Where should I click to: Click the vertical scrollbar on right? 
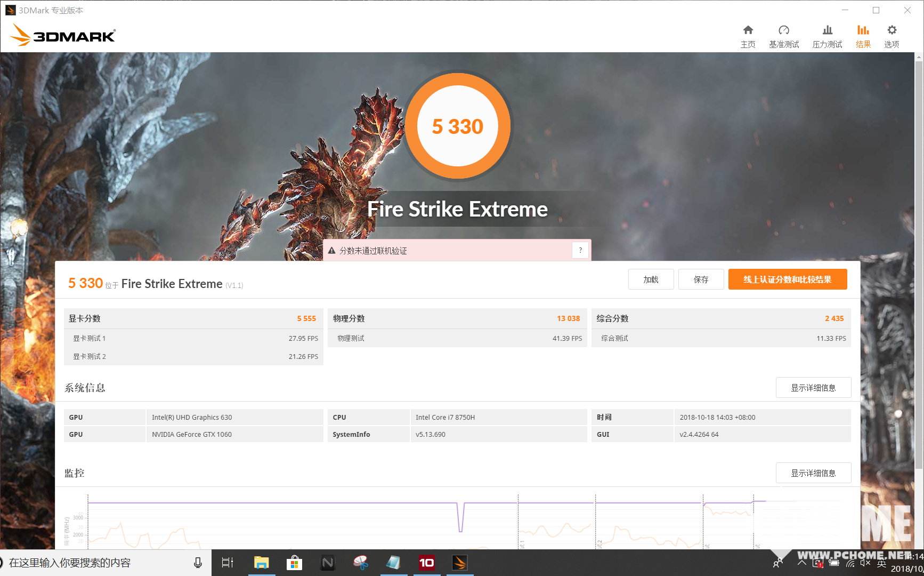click(919, 267)
